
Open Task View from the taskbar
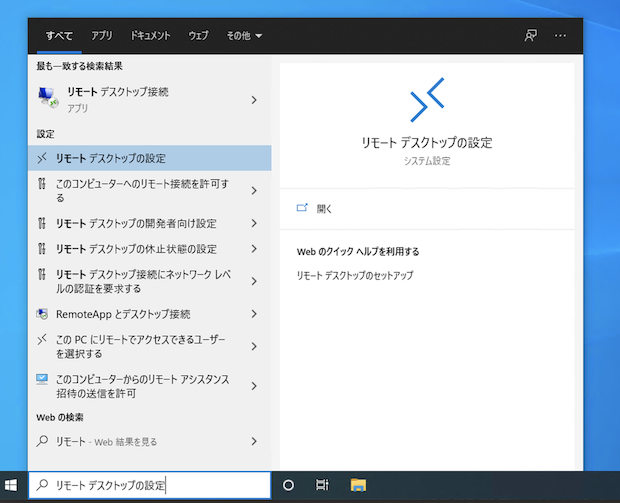(322, 485)
